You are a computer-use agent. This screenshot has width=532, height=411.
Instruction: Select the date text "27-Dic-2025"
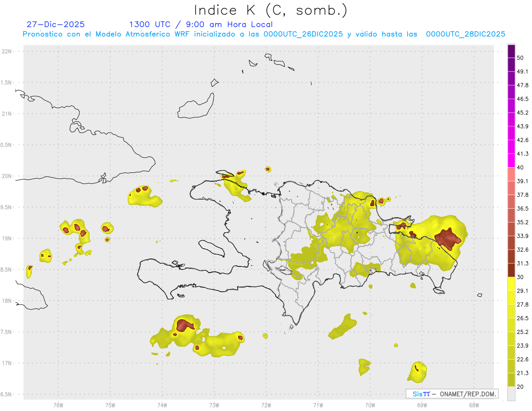coord(55,24)
